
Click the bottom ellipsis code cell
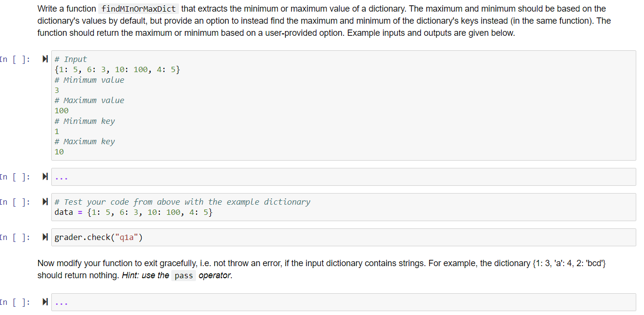pos(61,301)
